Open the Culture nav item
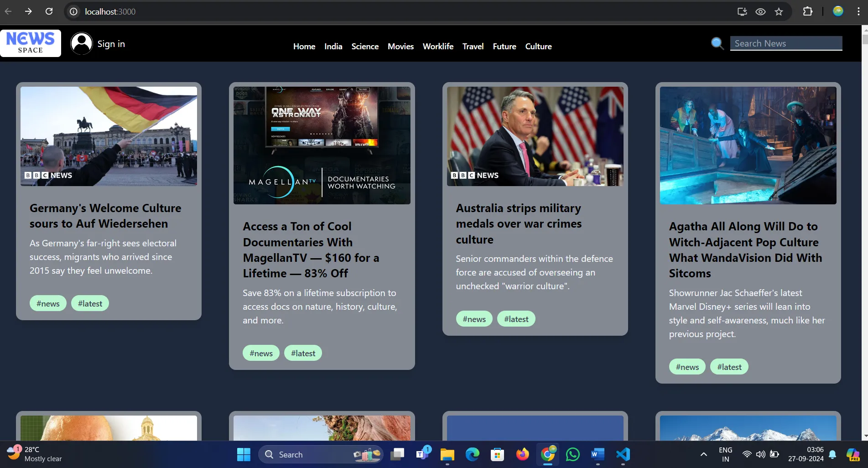The height and width of the screenshot is (468, 868). click(x=538, y=47)
